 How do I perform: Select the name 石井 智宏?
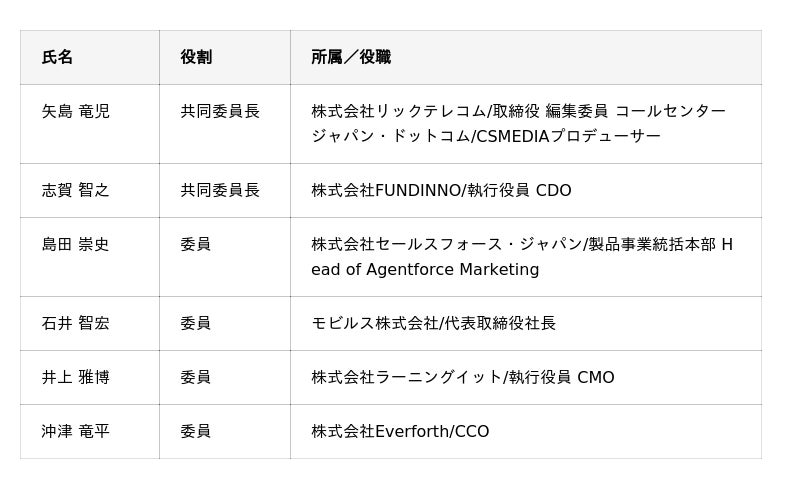click(x=76, y=323)
